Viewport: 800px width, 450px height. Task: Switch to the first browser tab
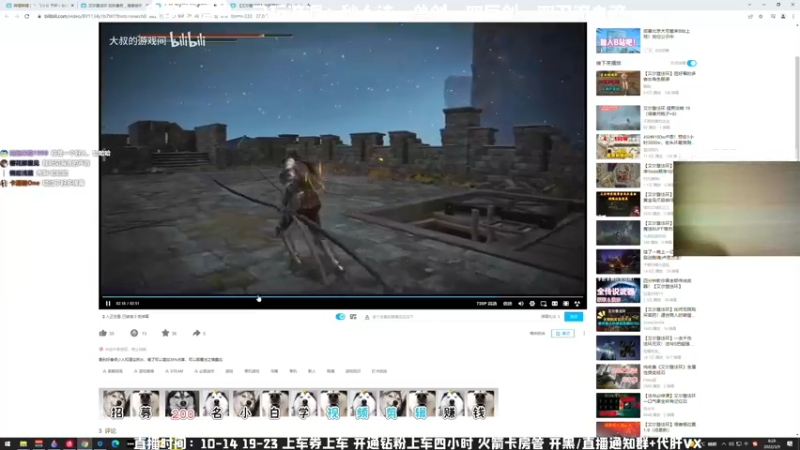pyautogui.click(x=40, y=5)
